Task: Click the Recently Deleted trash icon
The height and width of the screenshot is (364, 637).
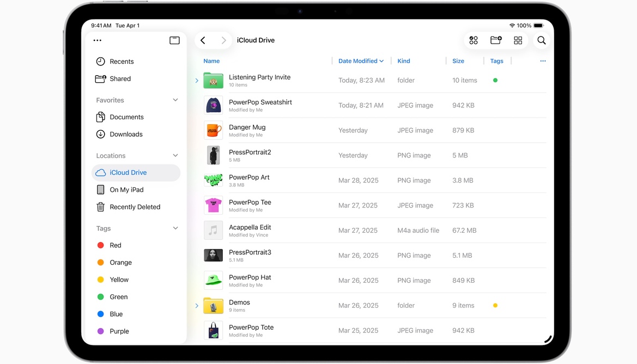Action: coord(100,207)
